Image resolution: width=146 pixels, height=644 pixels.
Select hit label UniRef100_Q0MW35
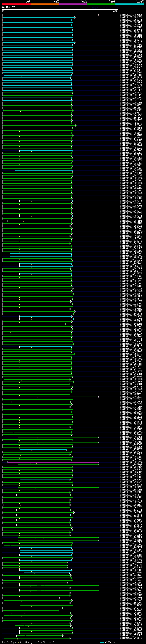[131, 93]
